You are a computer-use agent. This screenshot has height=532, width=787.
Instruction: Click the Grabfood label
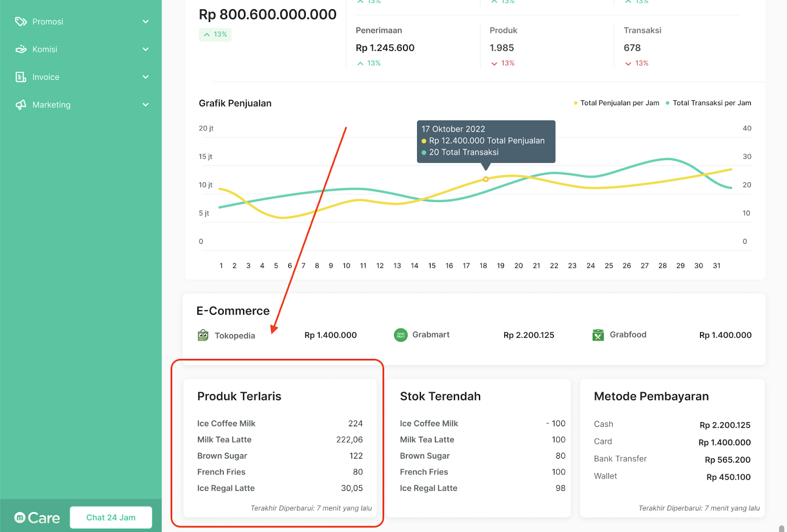(x=628, y=334)
